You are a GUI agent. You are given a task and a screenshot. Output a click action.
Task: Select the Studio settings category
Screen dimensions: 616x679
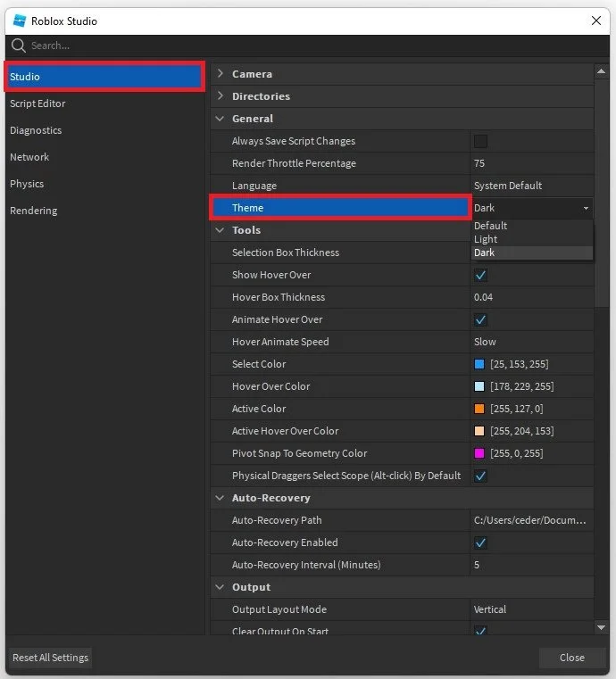104,77
